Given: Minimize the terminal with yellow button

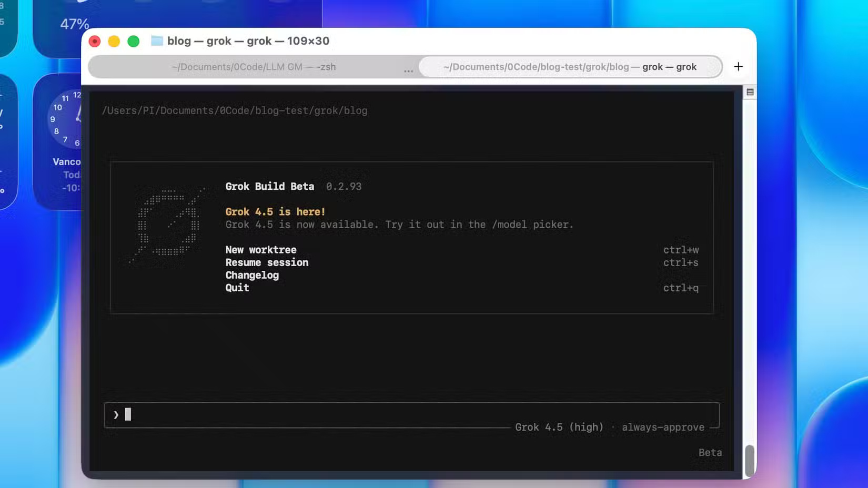Looking at the screenshot, I should point(114,41).
